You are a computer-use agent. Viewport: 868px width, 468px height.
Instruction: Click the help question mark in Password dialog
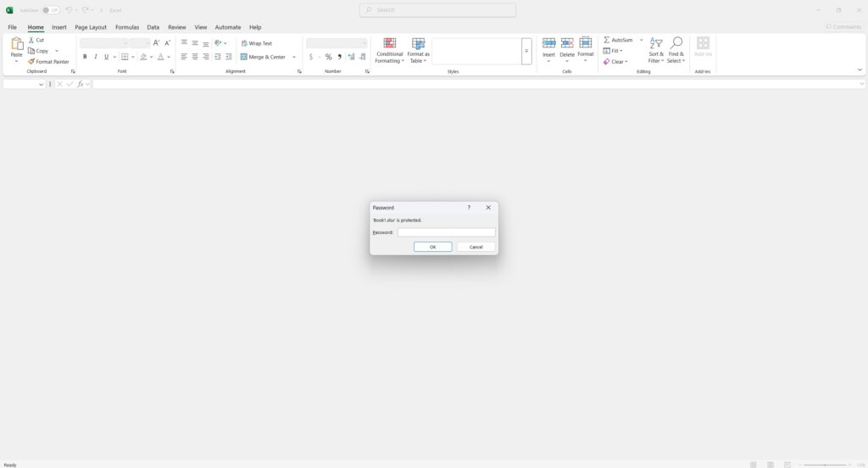coord(469,208)
